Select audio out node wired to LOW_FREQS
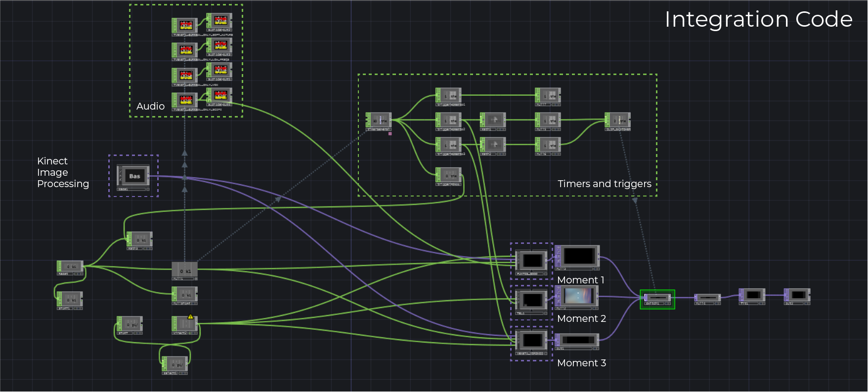This screenshot has width=868, height=392. [219, 45]
